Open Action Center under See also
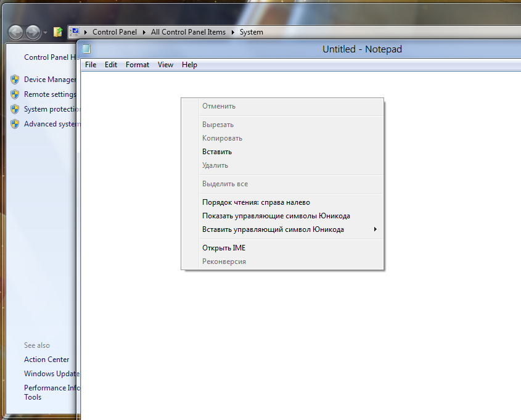 [x=46, y=360]
